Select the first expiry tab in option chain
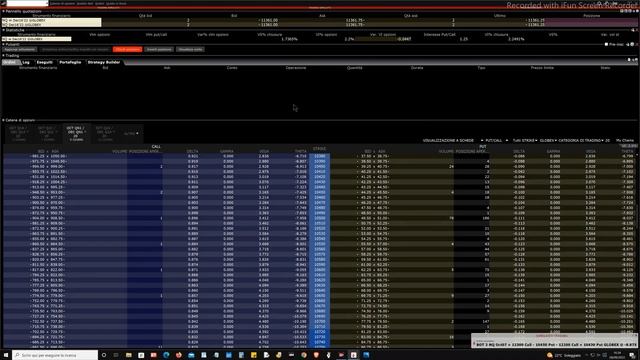Screen dimensions: 640x360 click(x=19, y=133)
